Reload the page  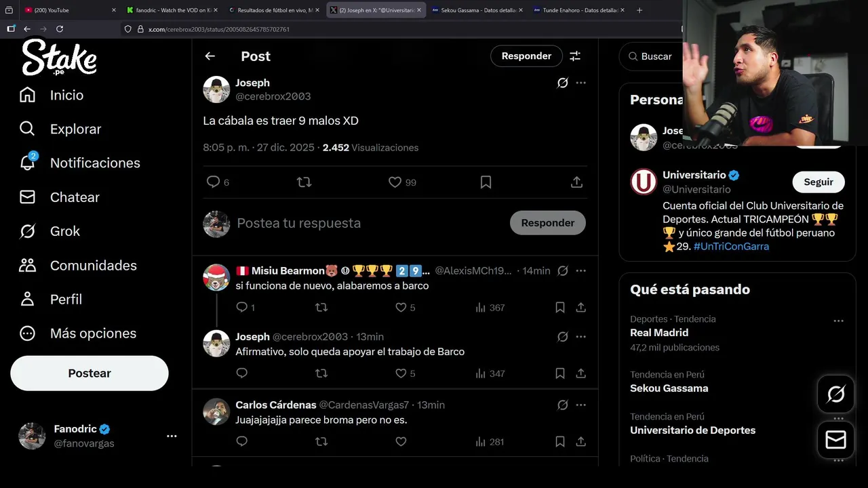[x=60, y=29]
